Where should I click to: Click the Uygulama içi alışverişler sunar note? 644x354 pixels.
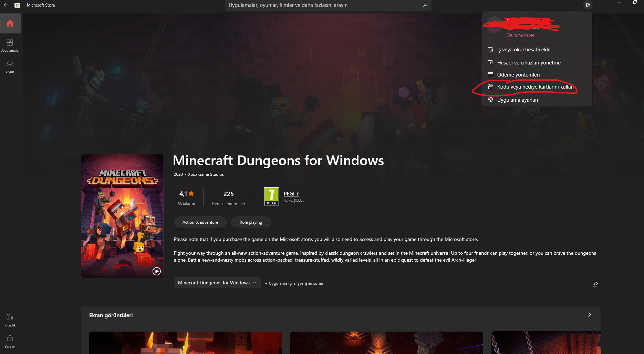294,283
